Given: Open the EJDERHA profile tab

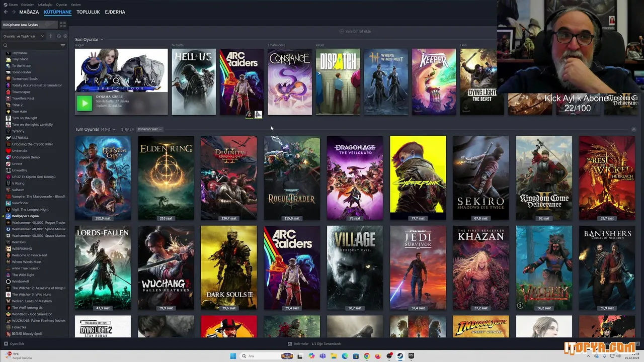Looking at the screenshot, I should coord(115,12).
